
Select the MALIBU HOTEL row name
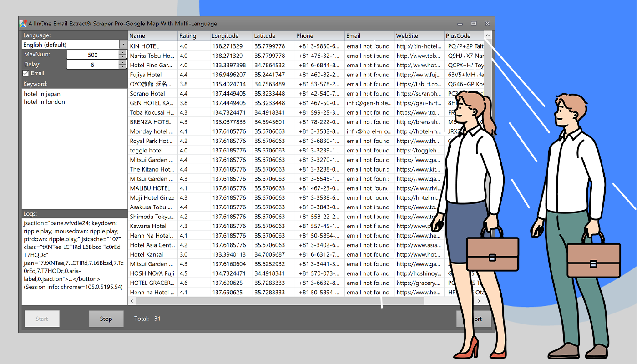pyautogui.click(x=151, y=188)
